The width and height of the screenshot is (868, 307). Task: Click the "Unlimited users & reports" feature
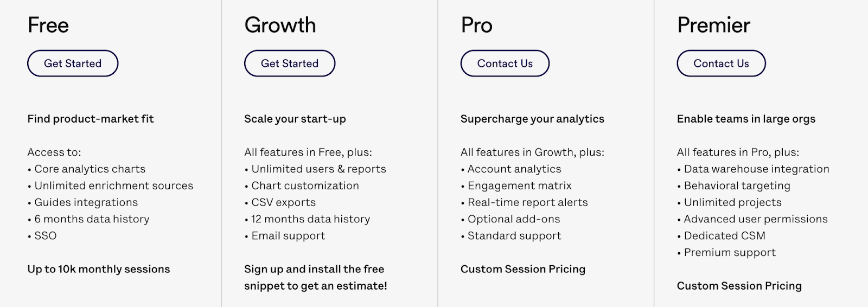point(318,169)
